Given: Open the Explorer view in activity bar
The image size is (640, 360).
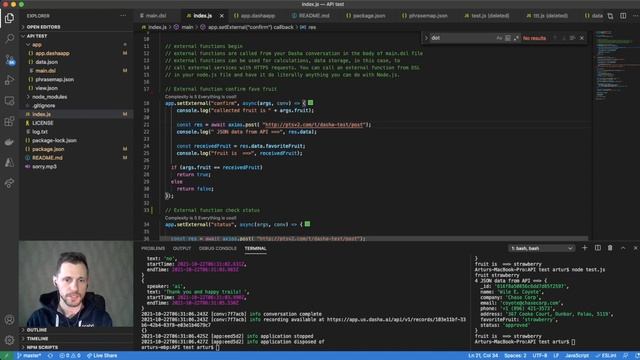Looking at the screenshot, I should 9,18.
